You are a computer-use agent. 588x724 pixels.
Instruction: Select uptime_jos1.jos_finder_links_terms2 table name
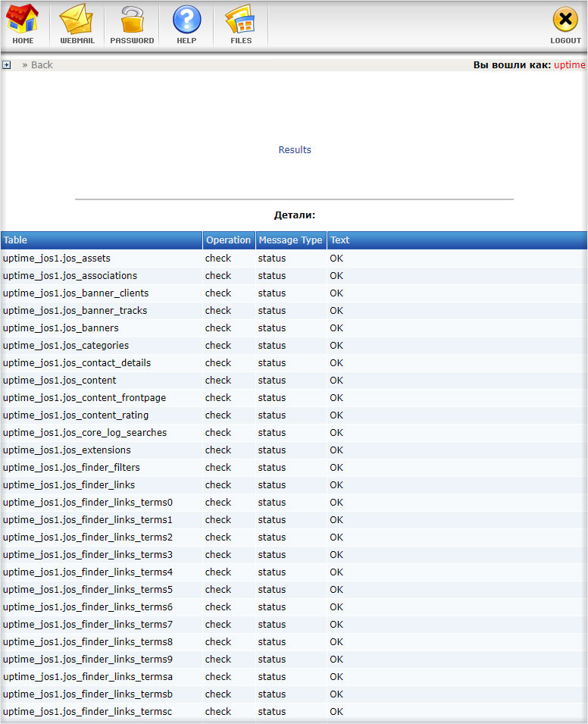tap(88, 537)
